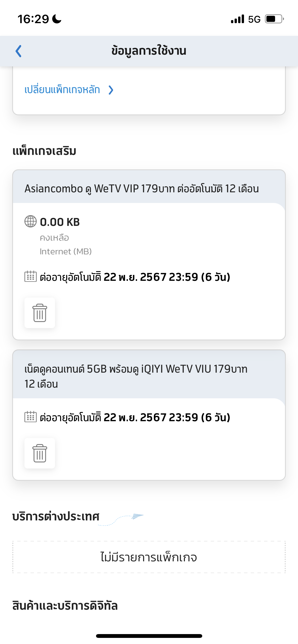Tap the battery indicator in status bar
This screenshot has width=298, height=644.
(274, 19)
